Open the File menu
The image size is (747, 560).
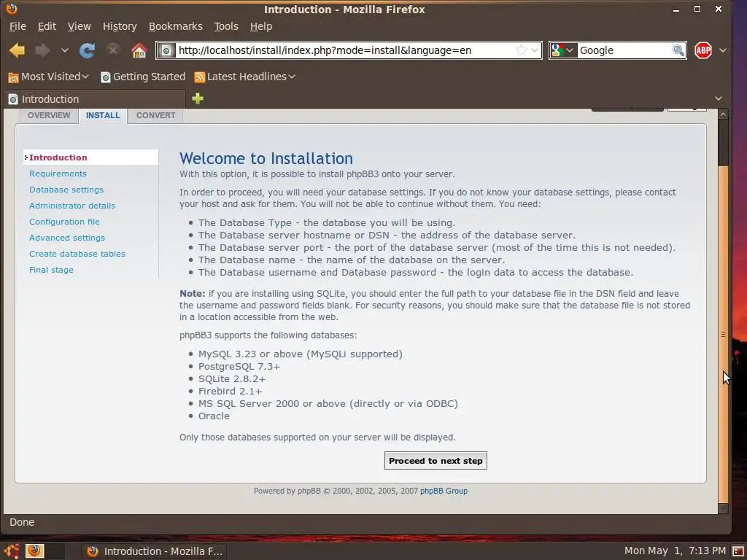[x=18, y=27]
